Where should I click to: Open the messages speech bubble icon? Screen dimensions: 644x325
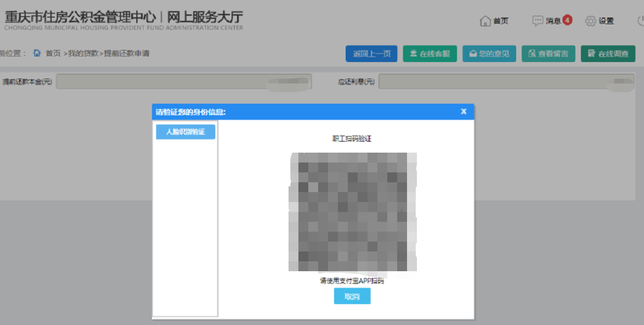tap(538, 21)
